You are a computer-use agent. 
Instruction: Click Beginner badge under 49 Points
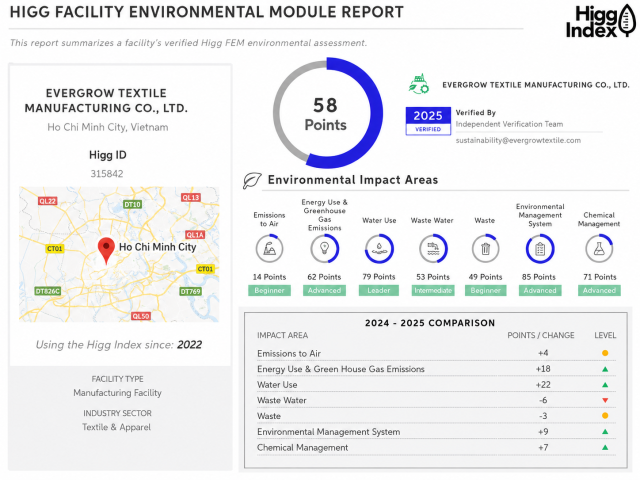tap(486, 290)
